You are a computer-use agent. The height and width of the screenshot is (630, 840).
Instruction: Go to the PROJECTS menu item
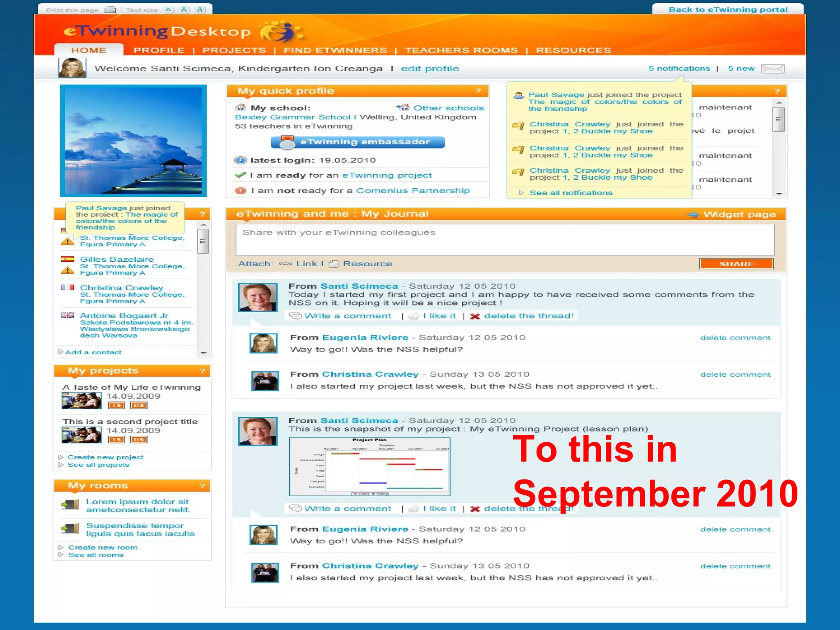pos(234,50)
